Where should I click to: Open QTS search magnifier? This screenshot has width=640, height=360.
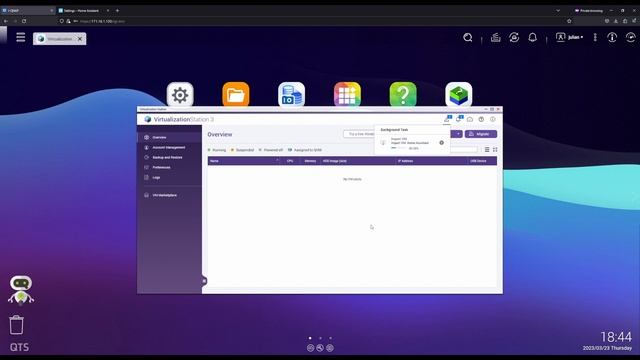click(468, 38)
